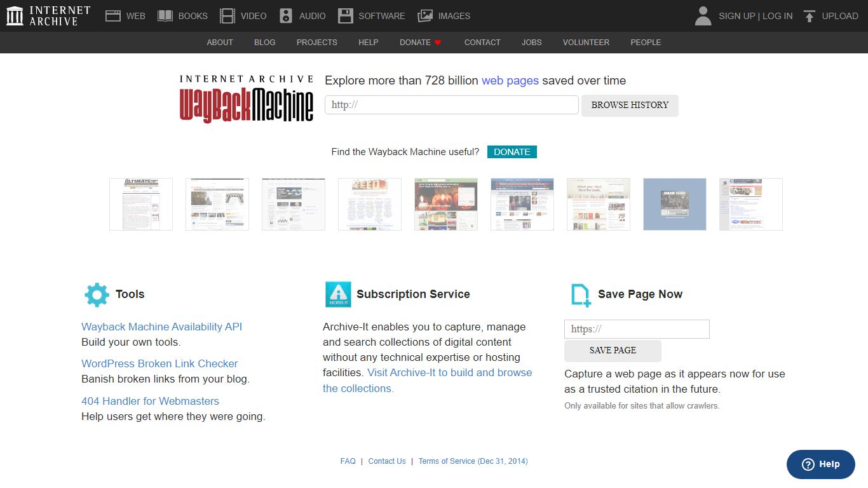Screen dimensions: 868x488
Task: Open the seventh thumbnail with books
Action: point(599,204)
